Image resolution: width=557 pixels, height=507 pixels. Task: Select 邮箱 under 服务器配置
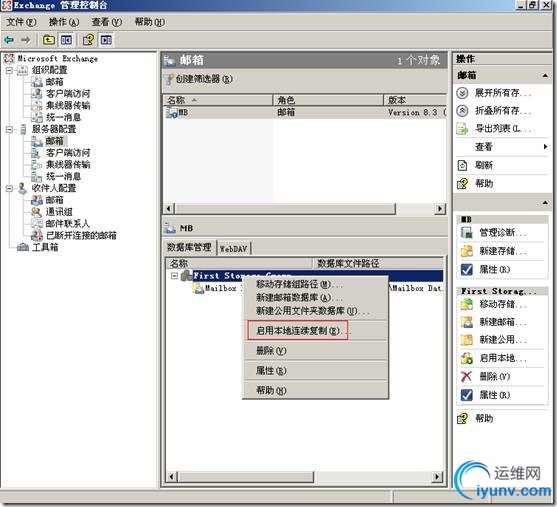tap(54, 141)
